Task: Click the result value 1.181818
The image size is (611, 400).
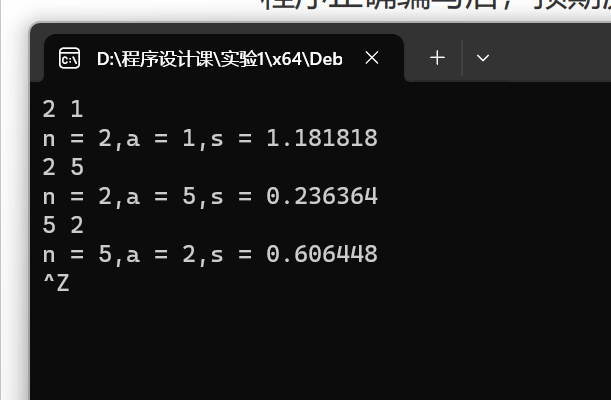Action: tap(322, 138)
